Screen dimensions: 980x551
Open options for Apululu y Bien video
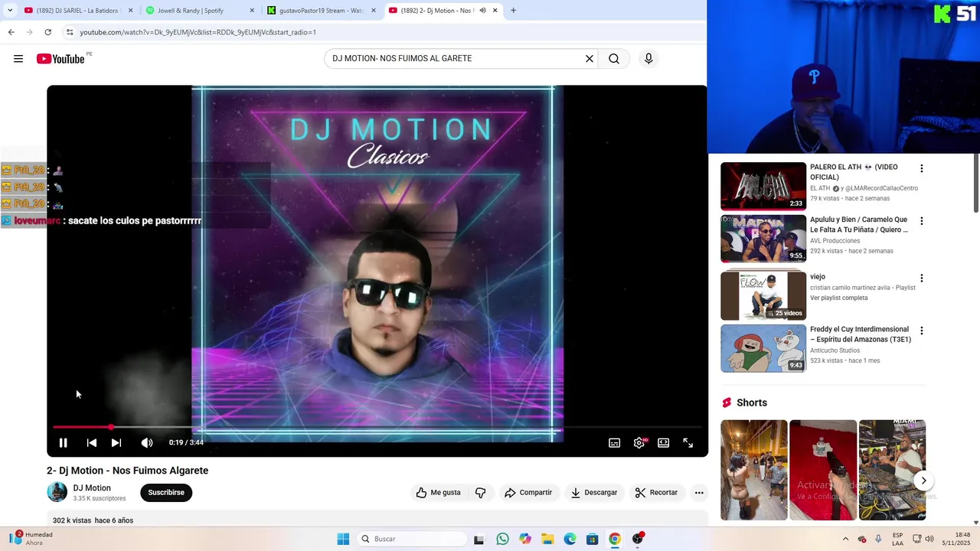click(921, 221)
